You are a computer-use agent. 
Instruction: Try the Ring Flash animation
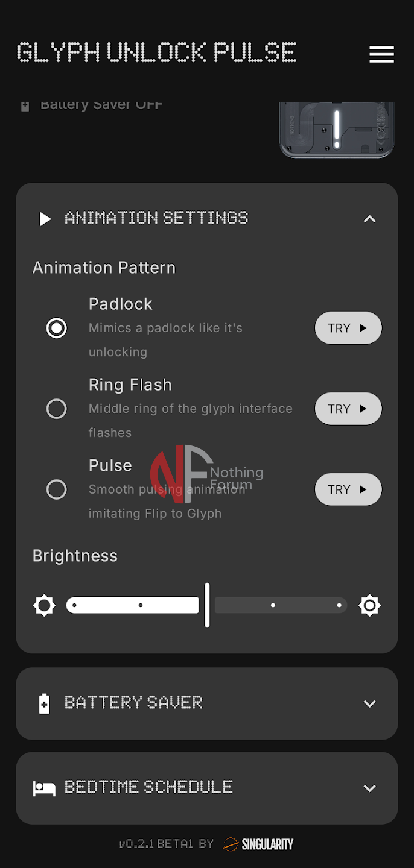point(348,409)
